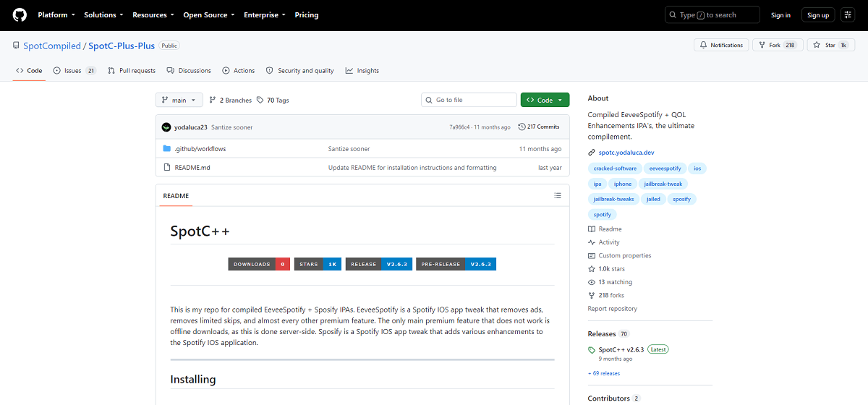Click the Sign in link
Screen dimensions: 868x405
(780, 14)
